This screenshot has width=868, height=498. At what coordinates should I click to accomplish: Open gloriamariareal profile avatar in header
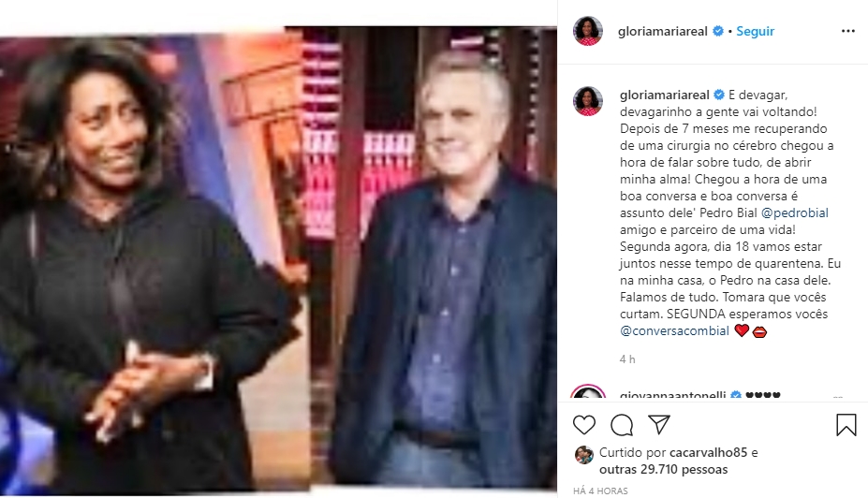(588, 31)
